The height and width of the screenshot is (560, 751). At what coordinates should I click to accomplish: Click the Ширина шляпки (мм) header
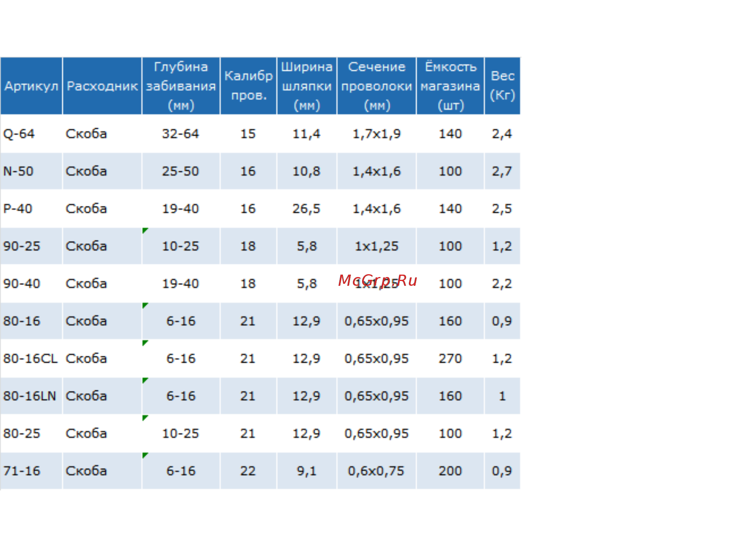coord(307,86)
